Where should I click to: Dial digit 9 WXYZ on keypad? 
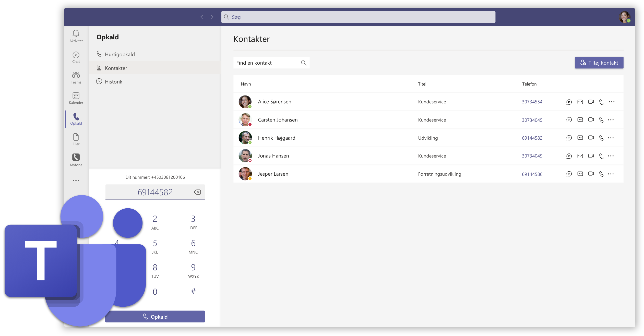[193, 271]
